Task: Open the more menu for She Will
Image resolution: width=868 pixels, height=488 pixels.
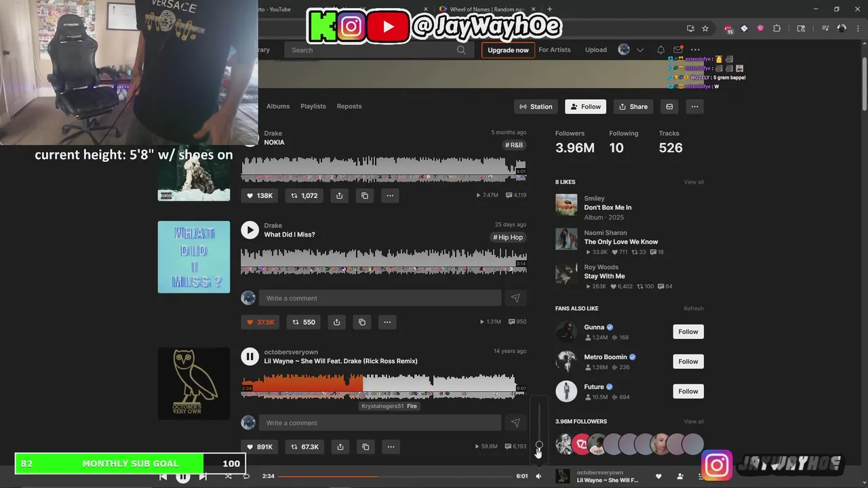Action: tap(391, 447)
